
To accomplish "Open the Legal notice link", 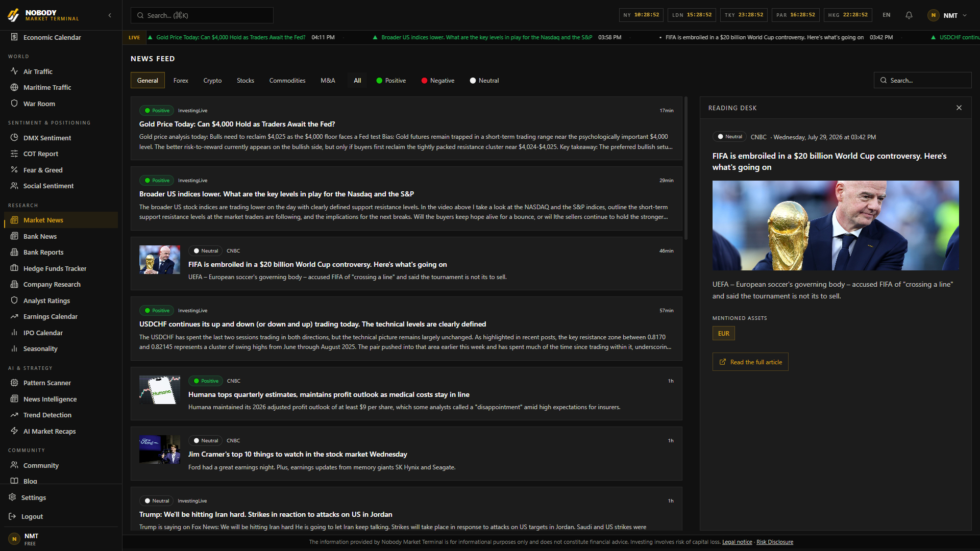I will 737,542.
